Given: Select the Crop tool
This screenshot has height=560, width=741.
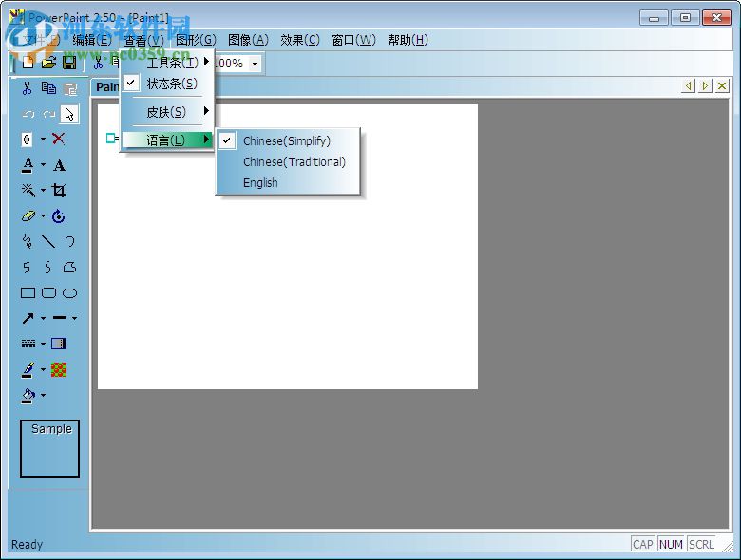Looking at the screenshot, I should point(59,190).
